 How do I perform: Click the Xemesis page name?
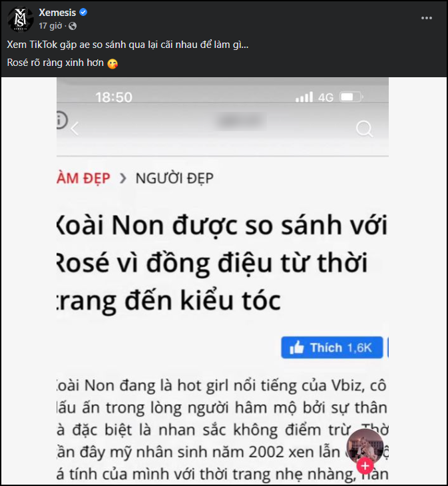(57, 13)
